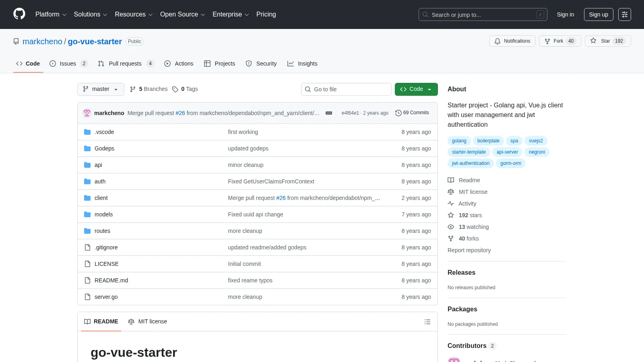Viewport: 644px width, 362px height.
Task: Open MIT license link in About sidebar
Action: tap(468, 192)
